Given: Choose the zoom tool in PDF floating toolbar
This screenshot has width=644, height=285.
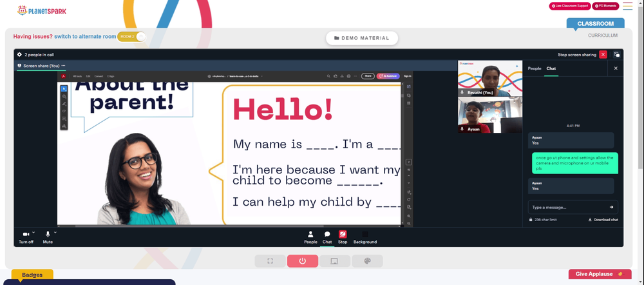Looking at the screenshot, I should click(x=64, y=96).
